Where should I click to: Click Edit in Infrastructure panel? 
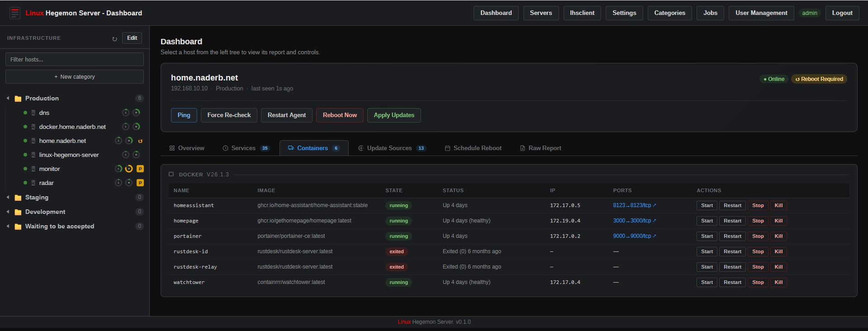[132, 38]
